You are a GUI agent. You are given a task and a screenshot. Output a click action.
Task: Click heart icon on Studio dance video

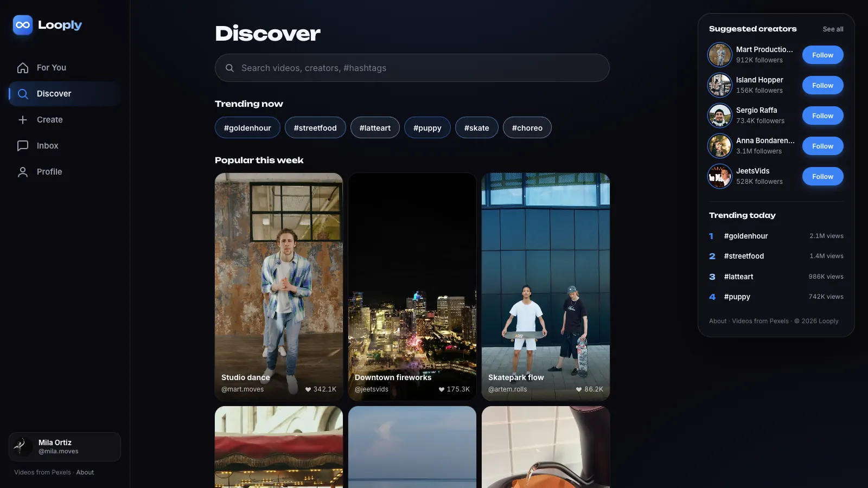click(308, 389)
